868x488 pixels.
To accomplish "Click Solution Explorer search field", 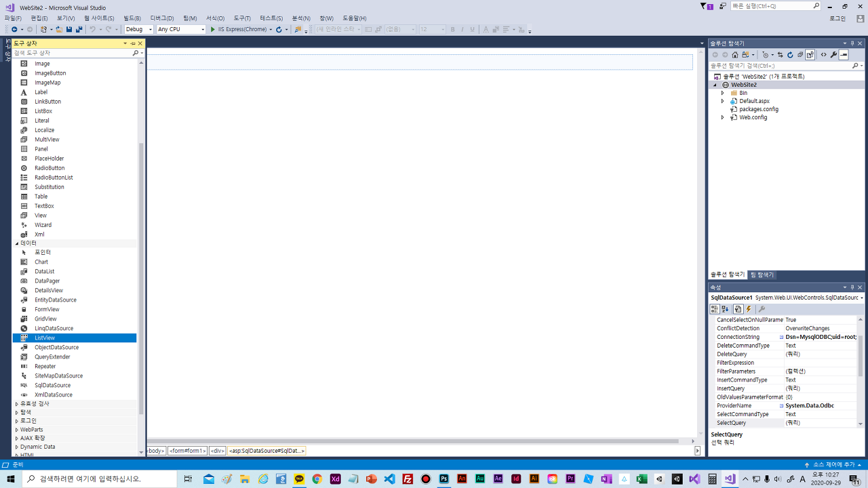I will (x=780, y=66).
